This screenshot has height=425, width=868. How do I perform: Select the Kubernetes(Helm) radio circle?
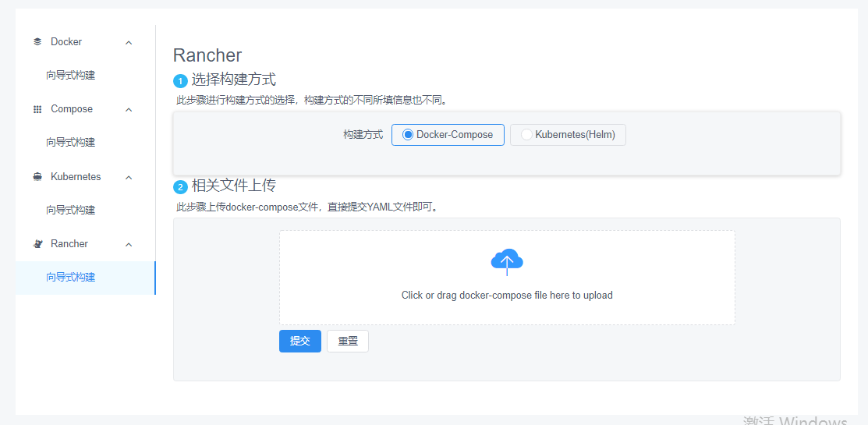[526, 135]
